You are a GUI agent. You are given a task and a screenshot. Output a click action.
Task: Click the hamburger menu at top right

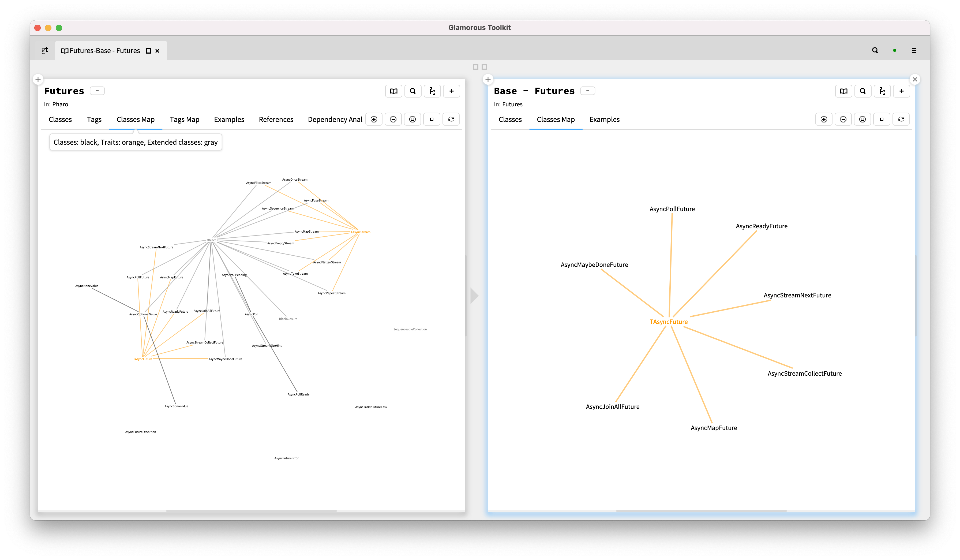[914, 50]
